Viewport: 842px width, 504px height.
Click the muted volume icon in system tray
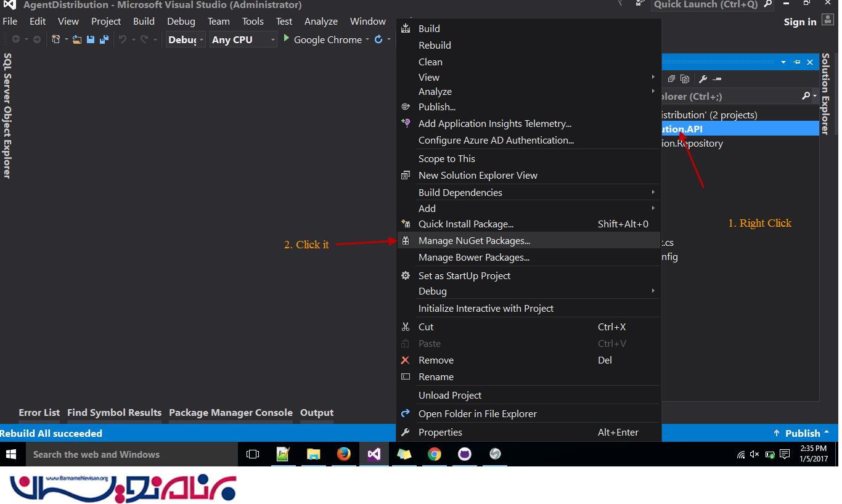[755, 455]
